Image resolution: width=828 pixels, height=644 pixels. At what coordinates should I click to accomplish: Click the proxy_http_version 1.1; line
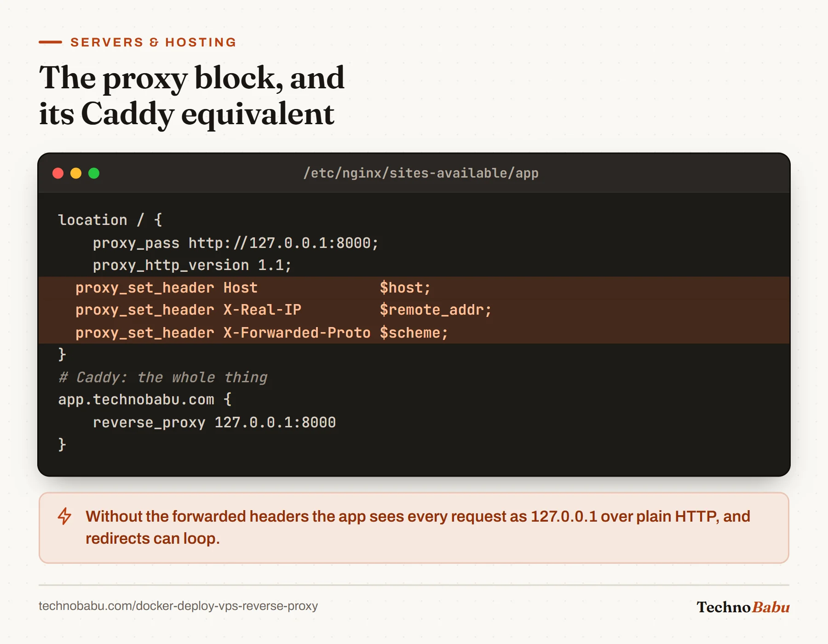coord(192,265)
